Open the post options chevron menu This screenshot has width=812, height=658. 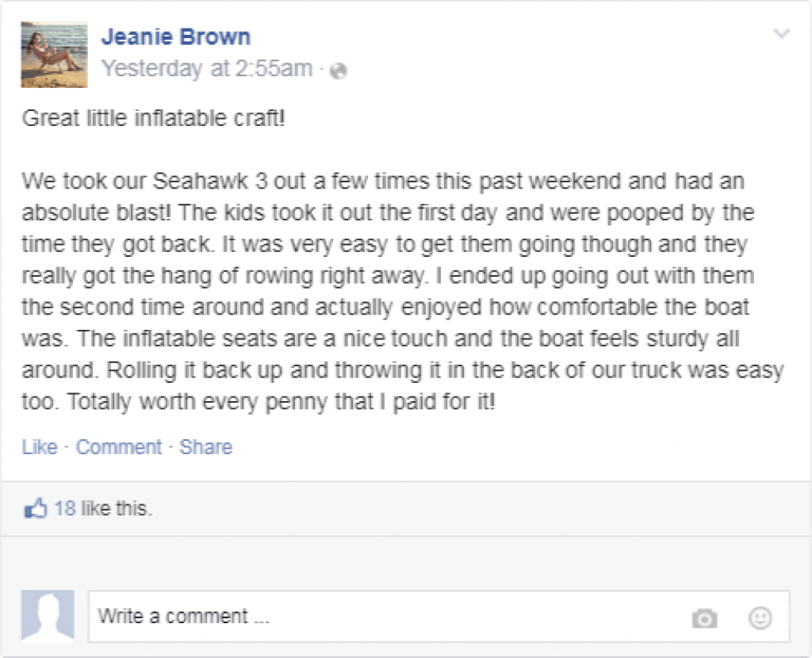(781, 34)
